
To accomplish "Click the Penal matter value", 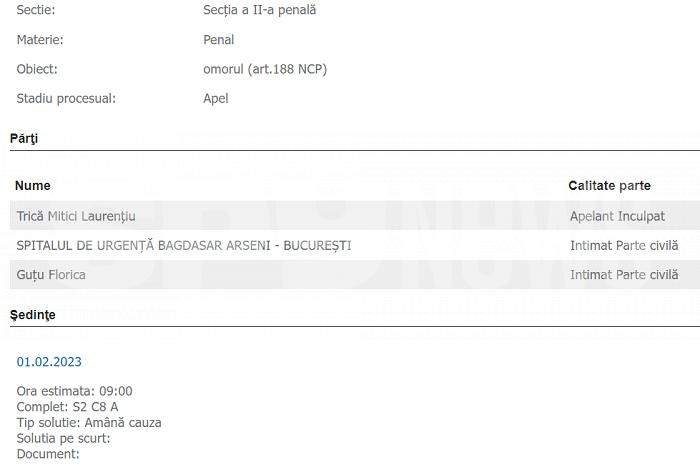I will 218,40.
